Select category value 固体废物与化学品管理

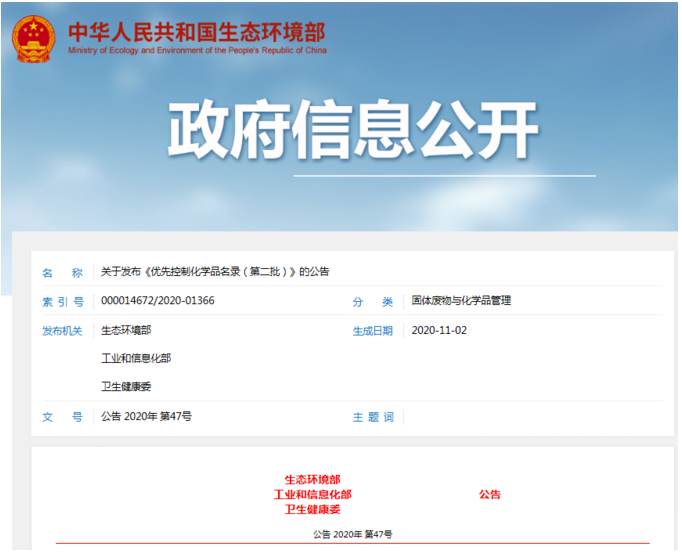tap(461, 300)
